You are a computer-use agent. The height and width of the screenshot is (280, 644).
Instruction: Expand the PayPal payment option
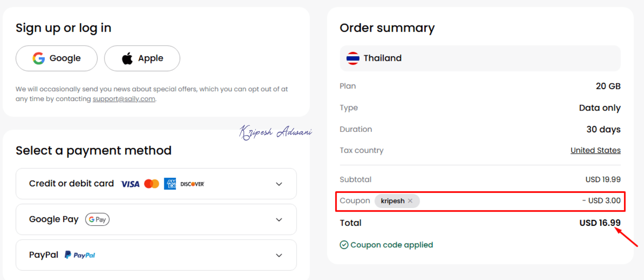tap(279, 255)
